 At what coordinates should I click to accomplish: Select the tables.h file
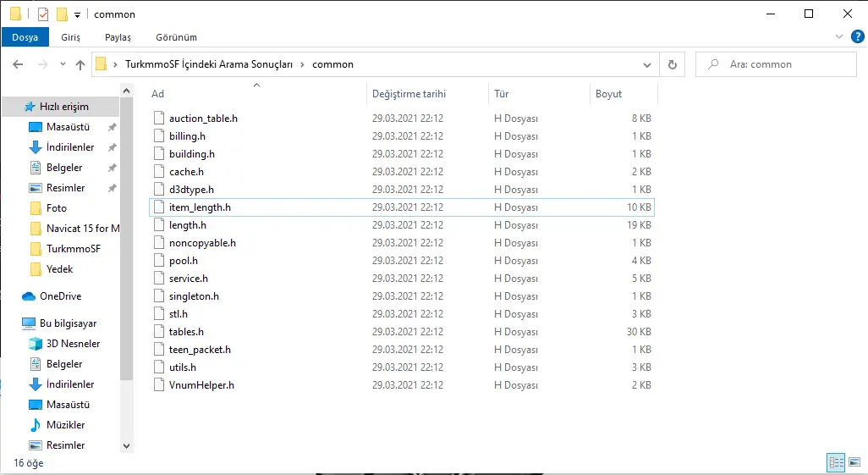coord(186,332)
